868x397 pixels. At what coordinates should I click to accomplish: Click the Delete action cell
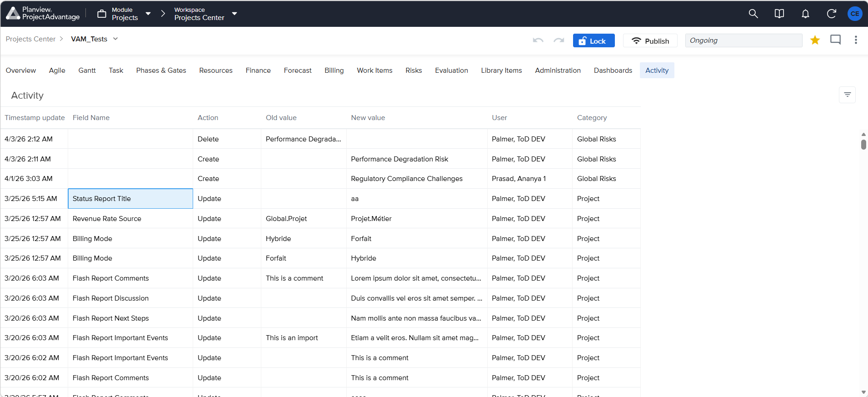tap(227, 139)
